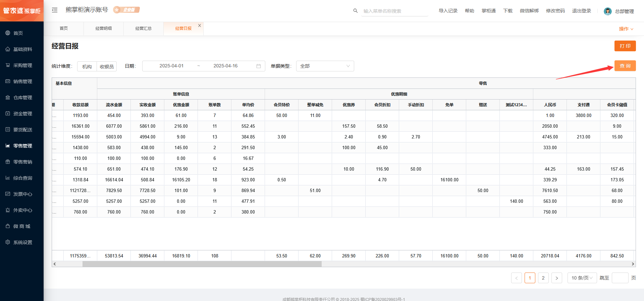Switch to the 经营汇总 tab

pyautogui.click(x=144, y=28)
